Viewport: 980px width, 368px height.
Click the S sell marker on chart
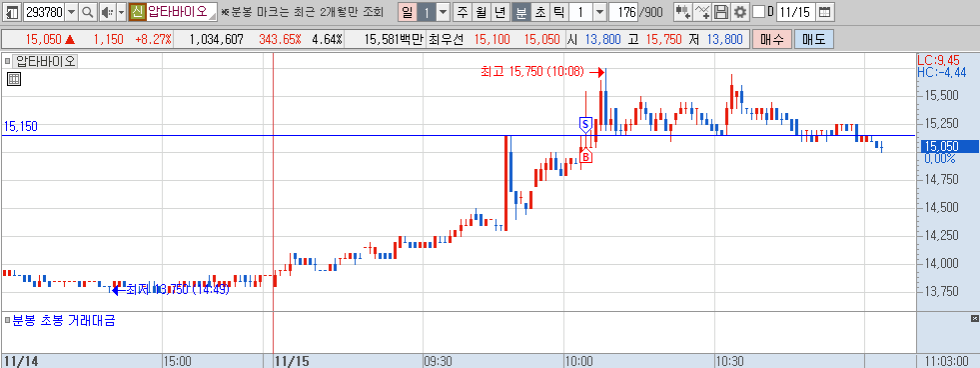(585, 124)
